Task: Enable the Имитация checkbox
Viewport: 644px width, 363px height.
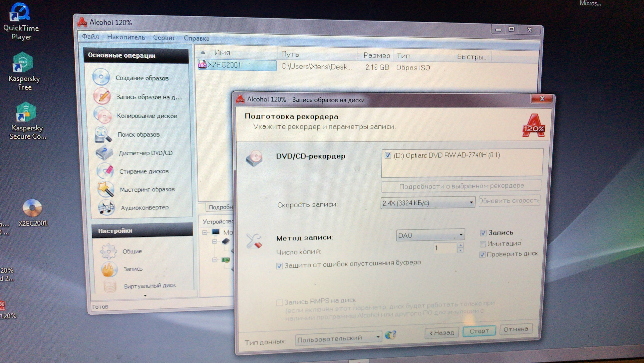Action: (x=483, y=244)
